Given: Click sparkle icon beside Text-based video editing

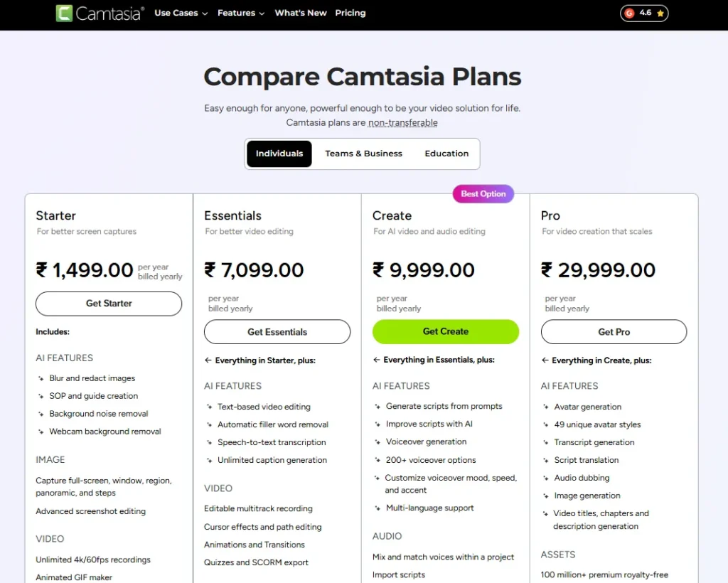Looking at the screenshot, I should pos(209,407).
